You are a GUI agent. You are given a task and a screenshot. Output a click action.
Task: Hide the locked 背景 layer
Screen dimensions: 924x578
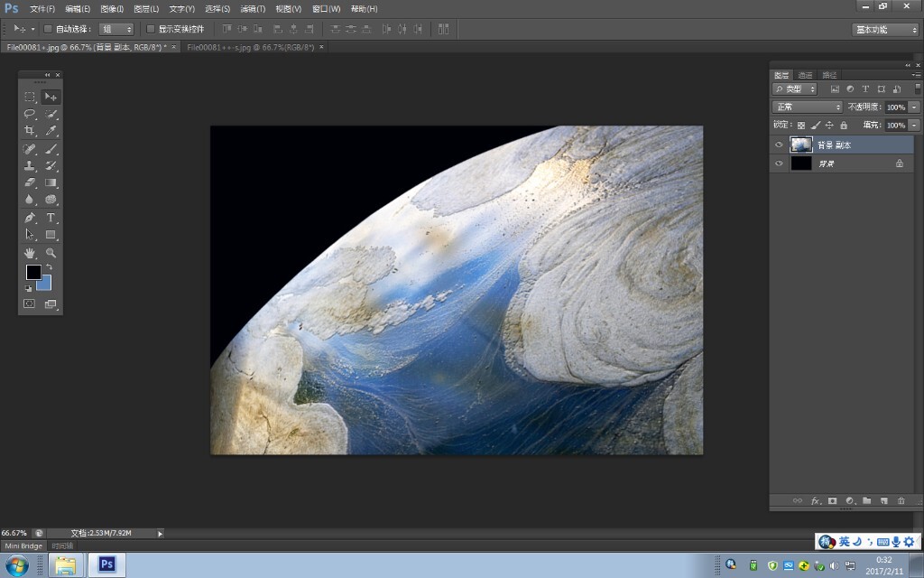tap(779, 163)
